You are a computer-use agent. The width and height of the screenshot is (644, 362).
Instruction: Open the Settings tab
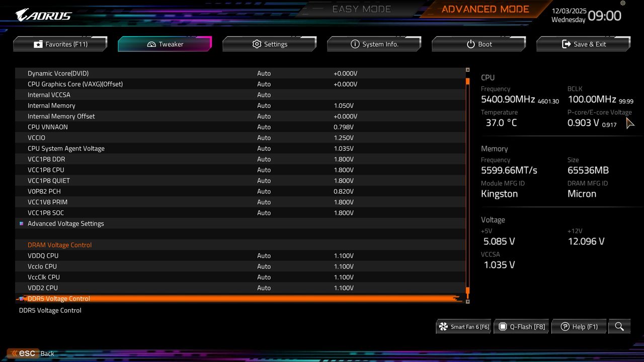coord(269,44)
